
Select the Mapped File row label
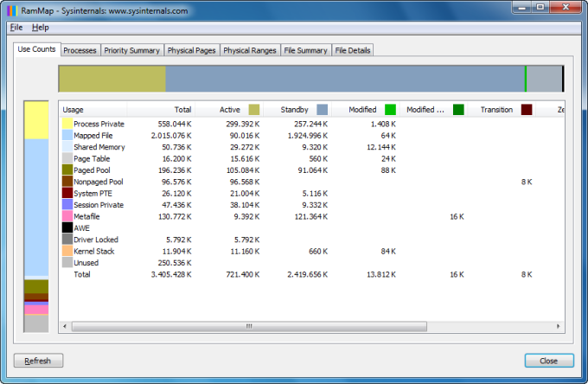click(x=93, y=136)
